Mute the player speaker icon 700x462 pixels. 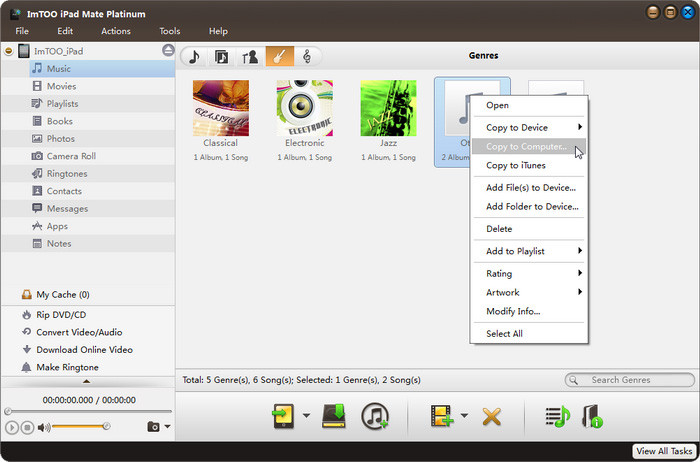pos(43,428)
